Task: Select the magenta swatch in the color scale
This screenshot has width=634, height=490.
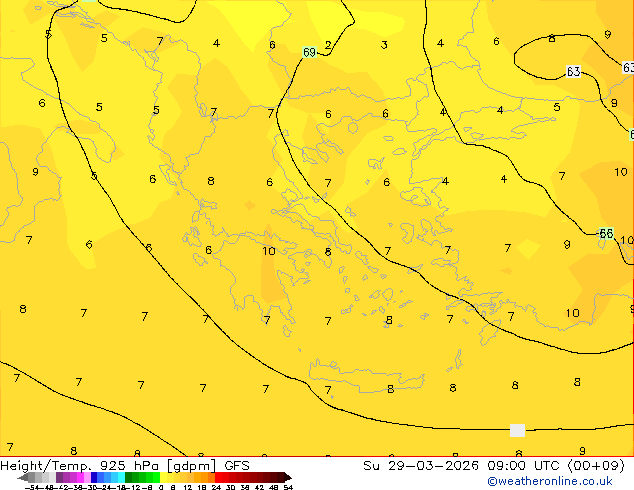Action: pos(80,477)
